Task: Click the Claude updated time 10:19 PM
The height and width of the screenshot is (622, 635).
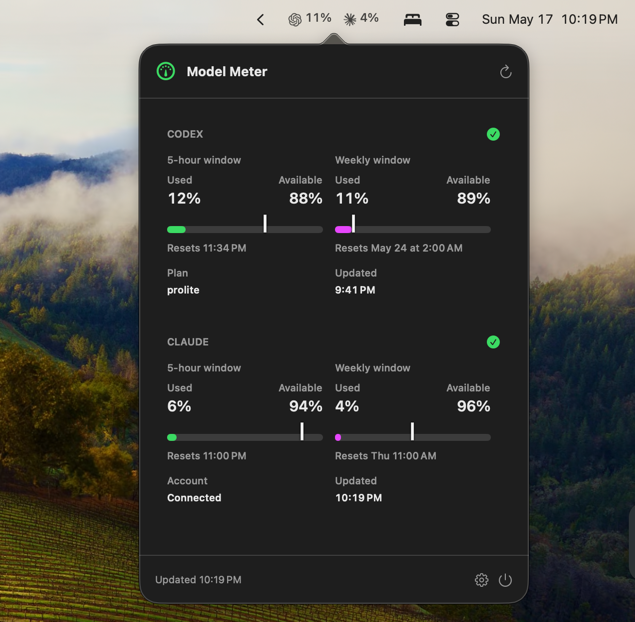Action: [358, 498]
